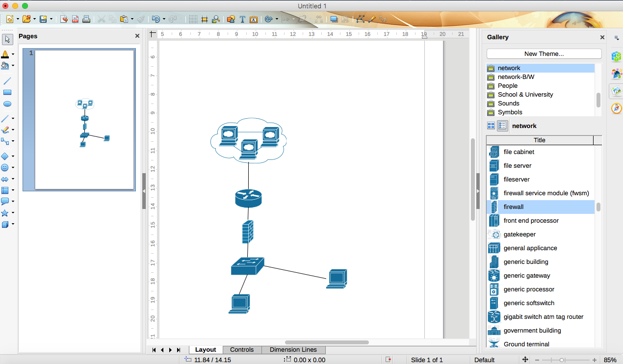Select the Lines and Arrows tool
The height and width of the screenshot is (364, 623).
tap(6, 119)
